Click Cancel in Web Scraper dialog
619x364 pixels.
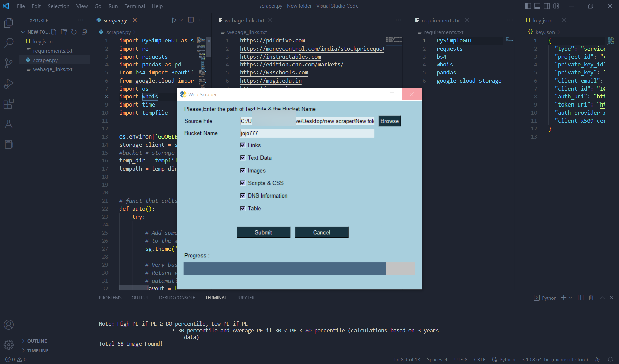click(321, 232)
